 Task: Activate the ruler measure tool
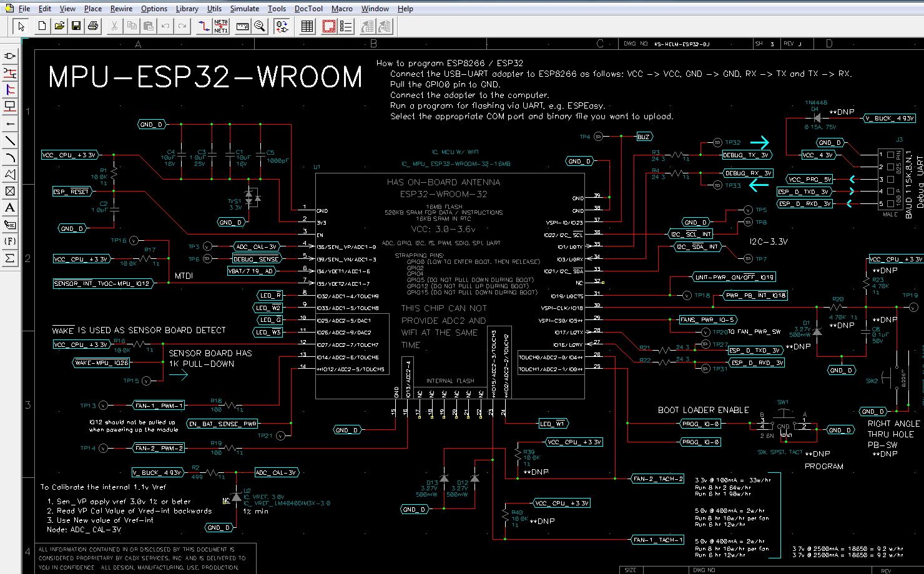[242, 26]
